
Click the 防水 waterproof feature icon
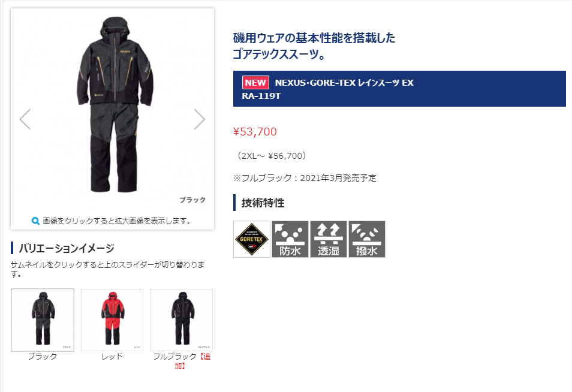290,239
